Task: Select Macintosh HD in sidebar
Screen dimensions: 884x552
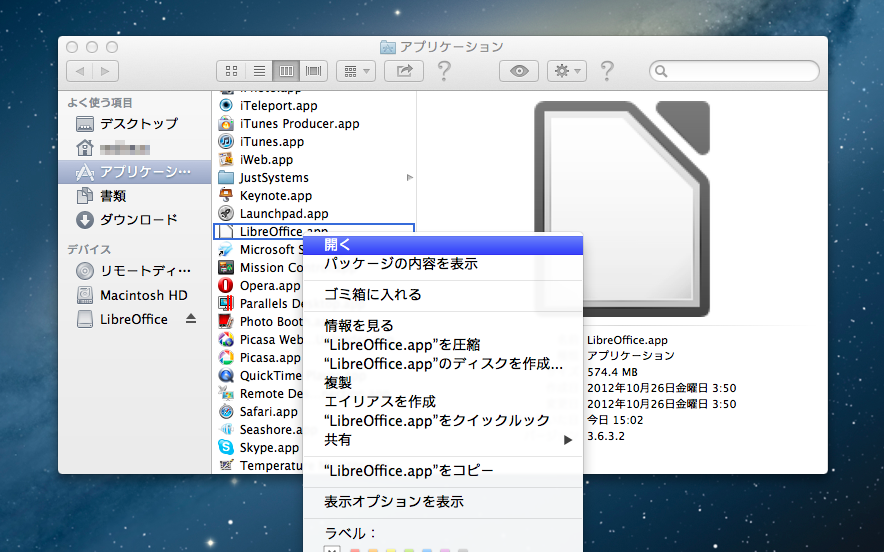Action: pyautogui.click(x=135, y=295)
